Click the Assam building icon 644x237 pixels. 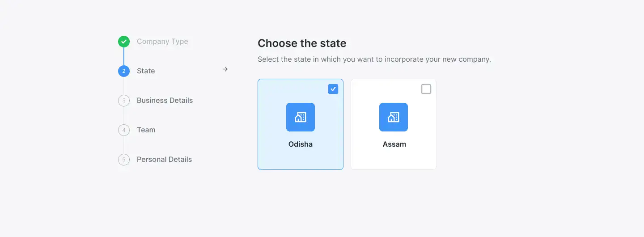coord(394,117)
